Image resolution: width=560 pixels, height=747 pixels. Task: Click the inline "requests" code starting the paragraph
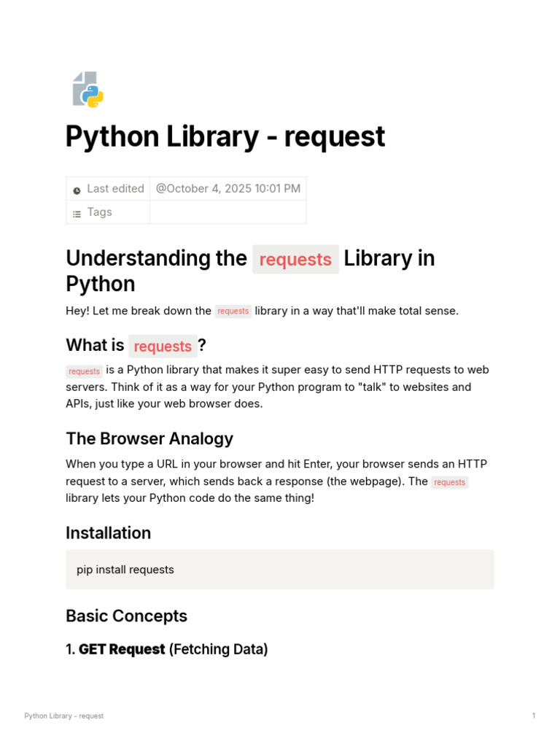coord(85,371)
